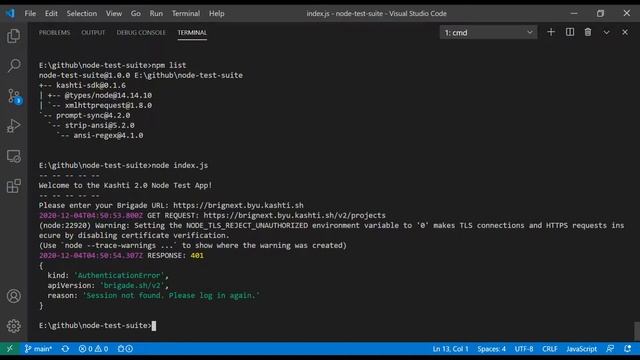
Task: Click the main* branch in status bar
Action: [38, 349]
